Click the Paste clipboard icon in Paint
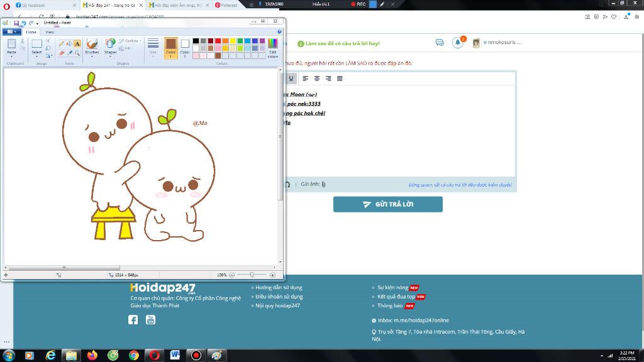The image size is (644, 362). [x=11, y=44]
